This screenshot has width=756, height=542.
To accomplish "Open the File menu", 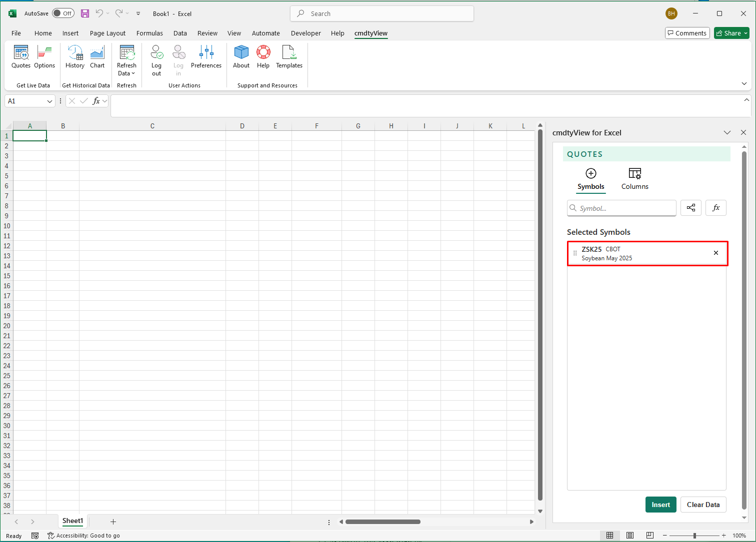I will [x=16, y=33].
